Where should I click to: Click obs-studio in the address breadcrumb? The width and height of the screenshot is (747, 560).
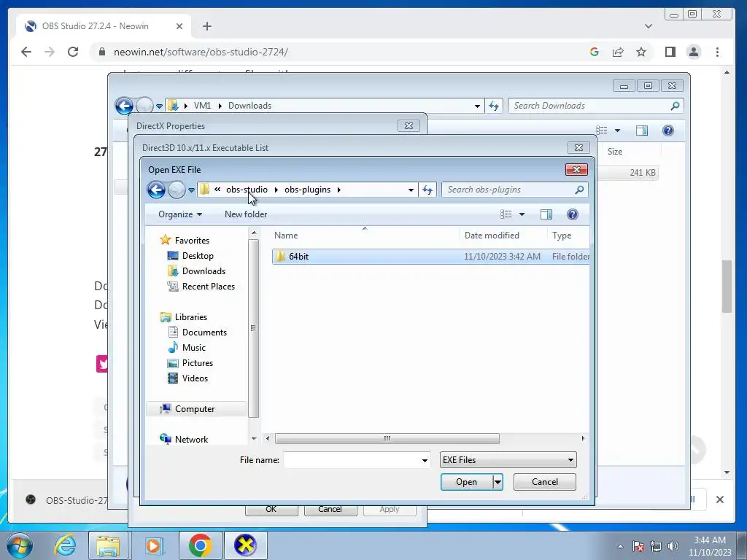pyautogui.click(x=247, y=190)
